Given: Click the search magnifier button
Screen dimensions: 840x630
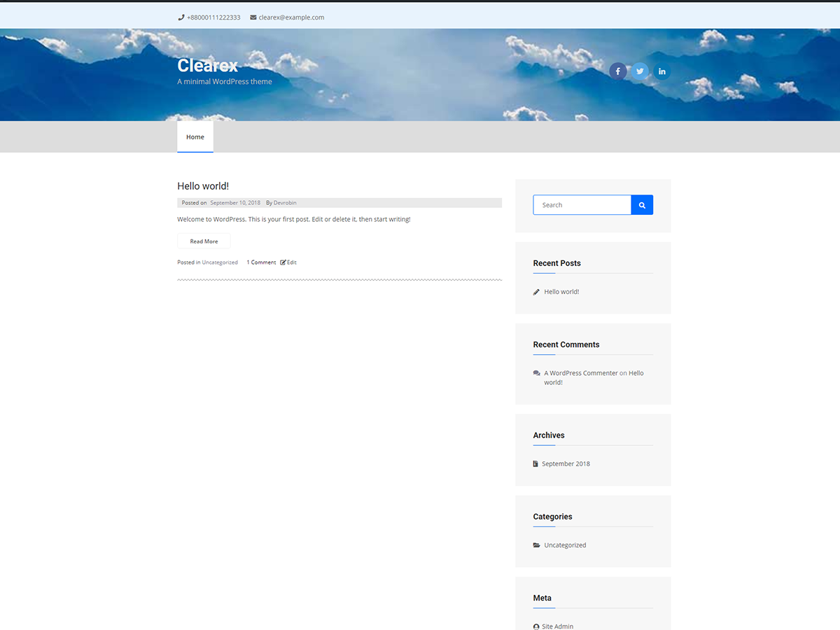Looking at the screenshot, I should [641, 204].
